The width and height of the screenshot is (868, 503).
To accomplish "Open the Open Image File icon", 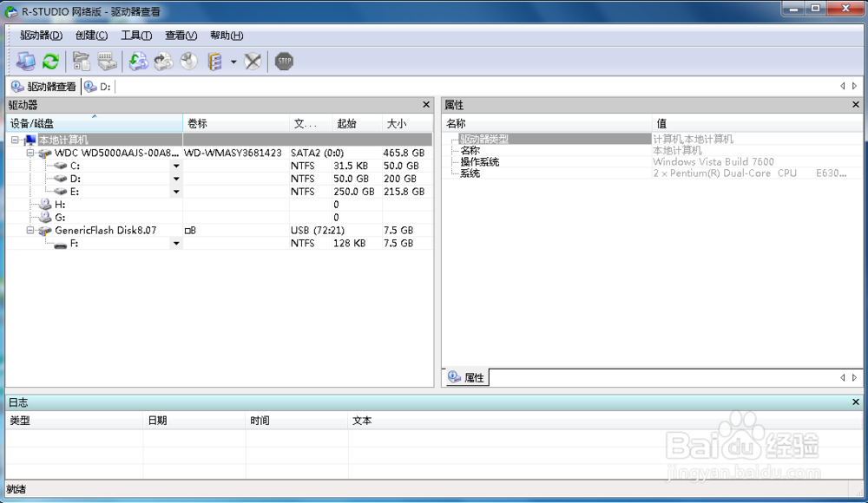I will pos(80,61).
